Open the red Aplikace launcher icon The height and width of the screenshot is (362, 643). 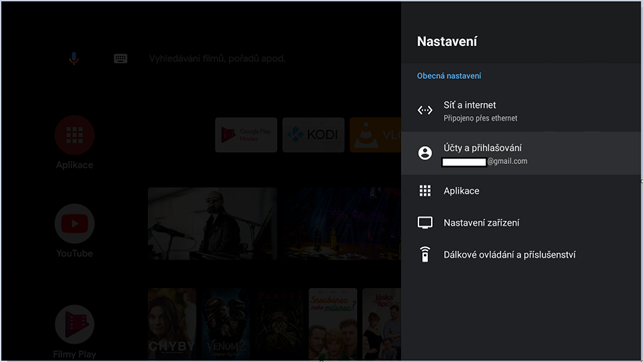click(x=75, y=135)
